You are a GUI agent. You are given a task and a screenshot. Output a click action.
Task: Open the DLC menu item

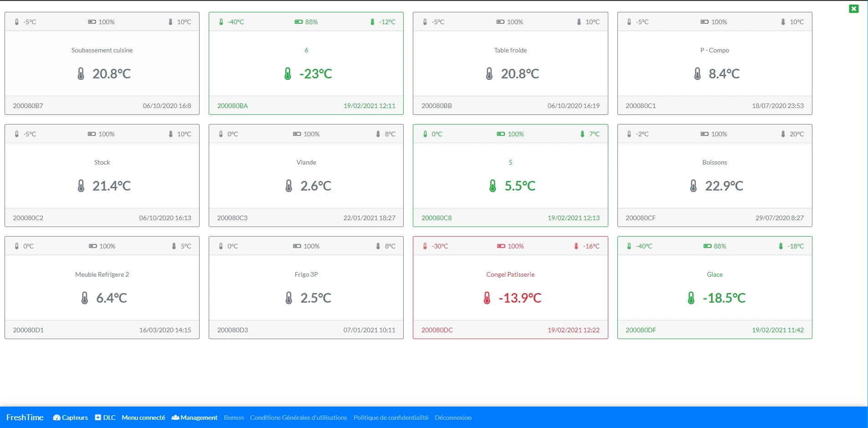click(105, 418)
